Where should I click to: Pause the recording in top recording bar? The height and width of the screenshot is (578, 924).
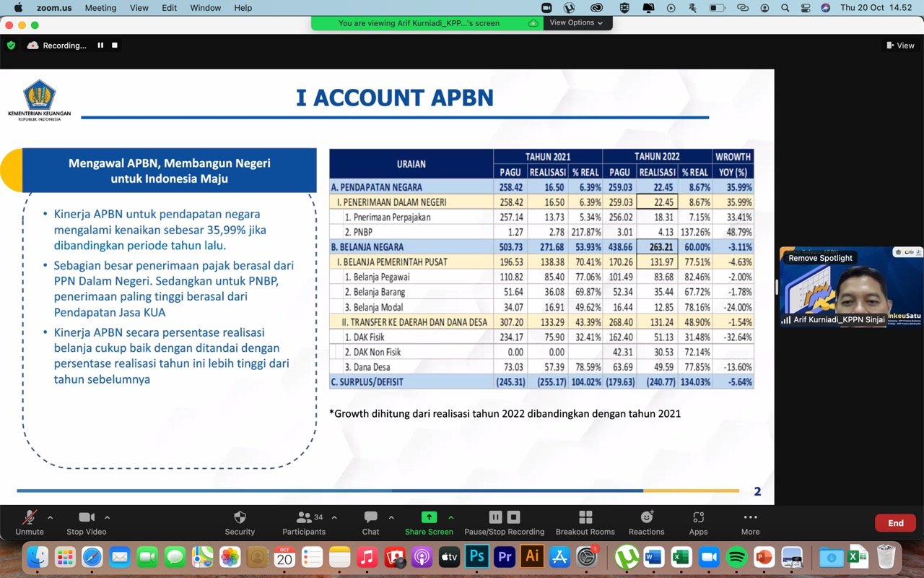tap(100, 46)
